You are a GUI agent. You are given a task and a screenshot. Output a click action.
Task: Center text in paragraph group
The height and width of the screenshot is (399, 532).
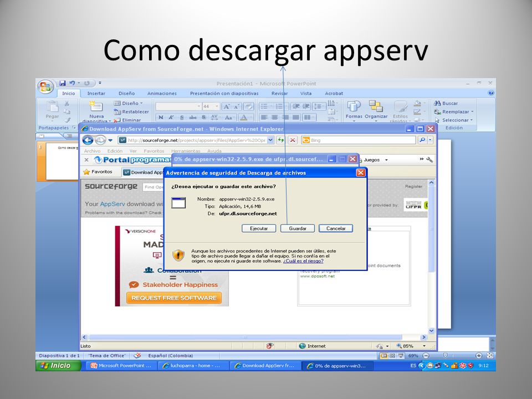pyautogui.click(x=275, y=117)
